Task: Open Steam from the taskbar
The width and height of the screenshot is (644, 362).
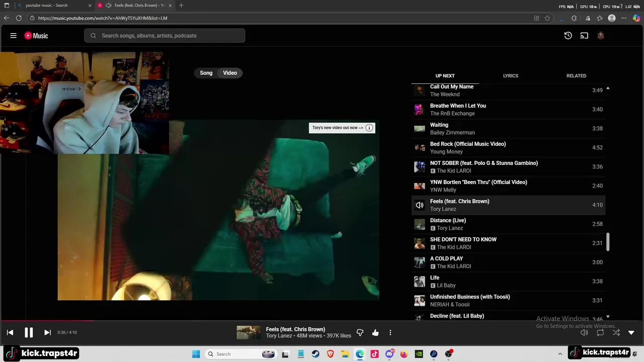Action: [315, 354]
